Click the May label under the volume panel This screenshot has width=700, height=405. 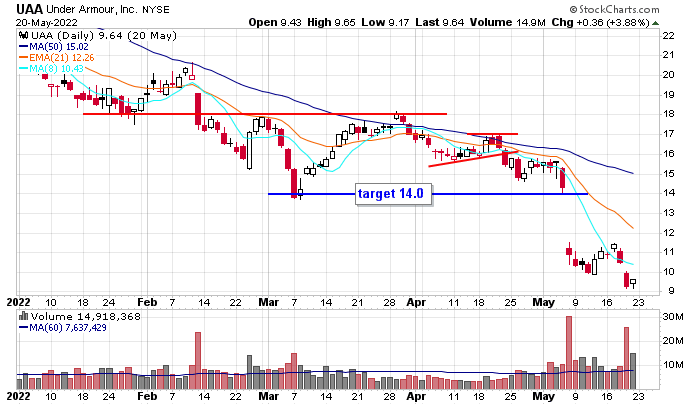click(543, 396)
